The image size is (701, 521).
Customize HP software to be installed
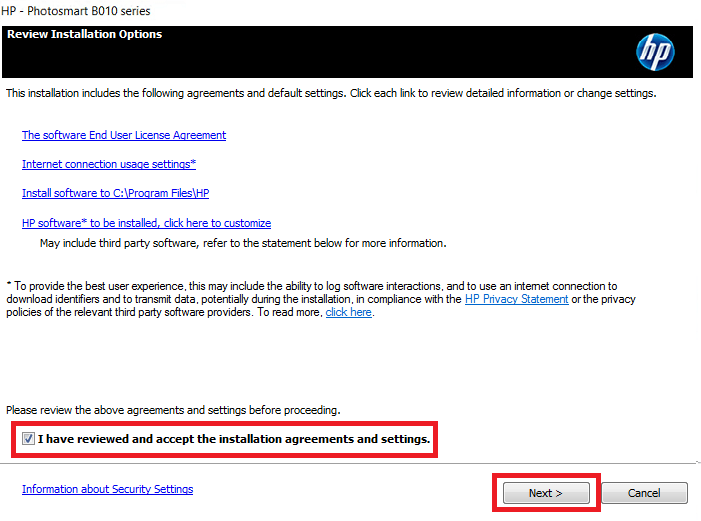click(x=146, y=223)
